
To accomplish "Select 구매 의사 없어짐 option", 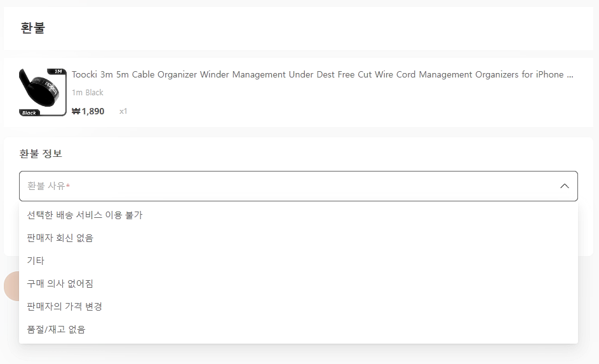I will (299, 284).
